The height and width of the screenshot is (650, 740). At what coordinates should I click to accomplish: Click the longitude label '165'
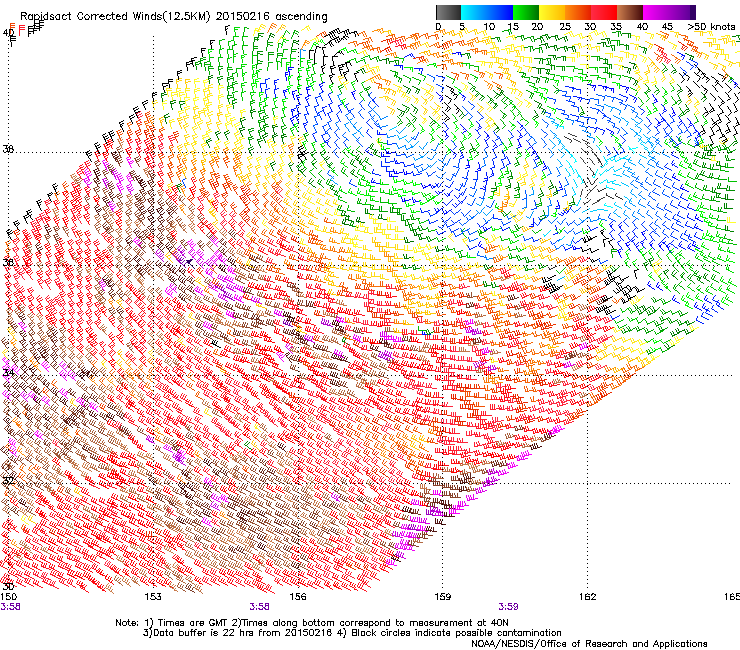click(732, 597)
